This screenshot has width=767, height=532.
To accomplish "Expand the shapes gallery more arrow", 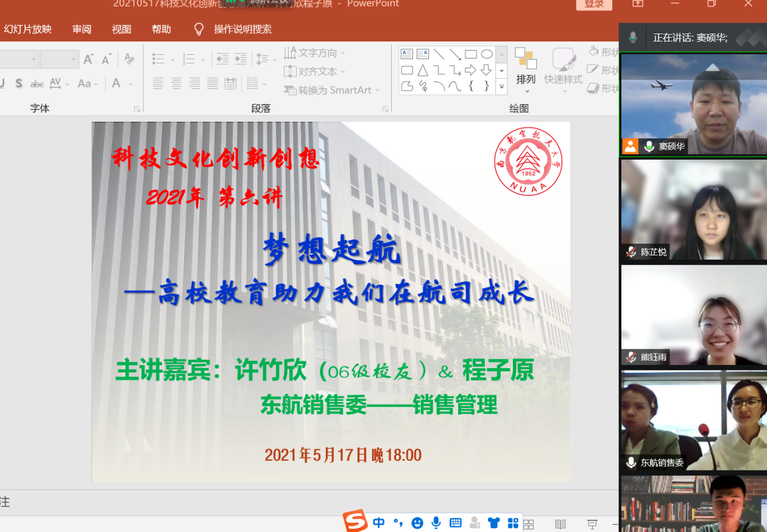I will pyautogui.click(x=502, y=88).
